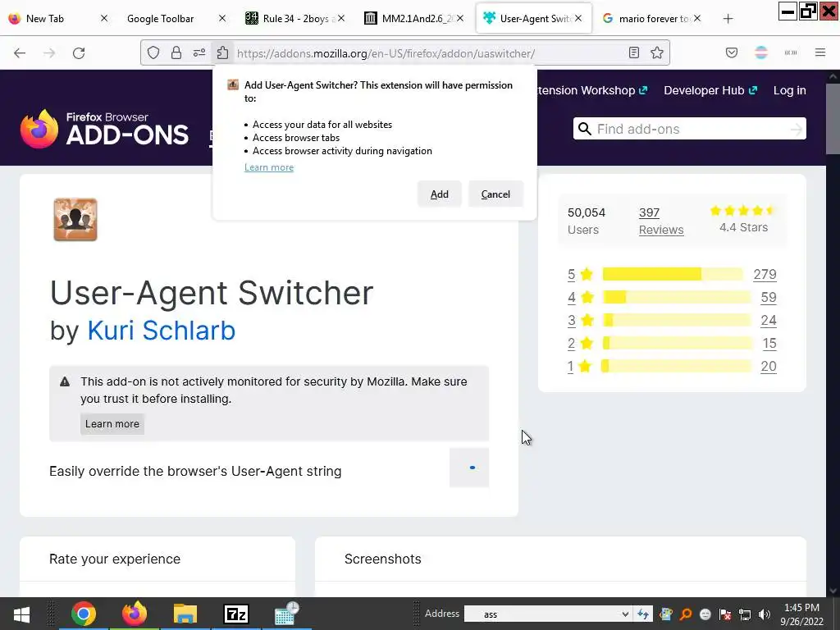Click the padlock site security icon
The height and width of the screenshot is (630, 840).
[176, 52]
